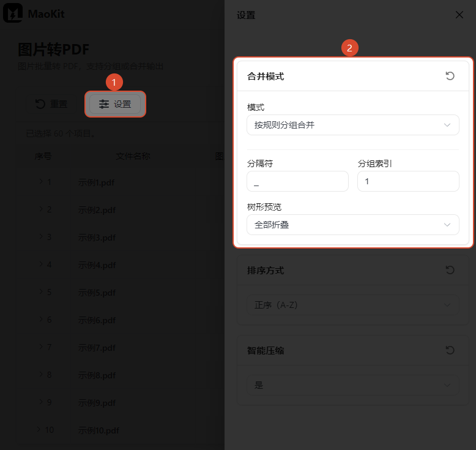Expand row 2 示例2.pdf

point(40,209)
